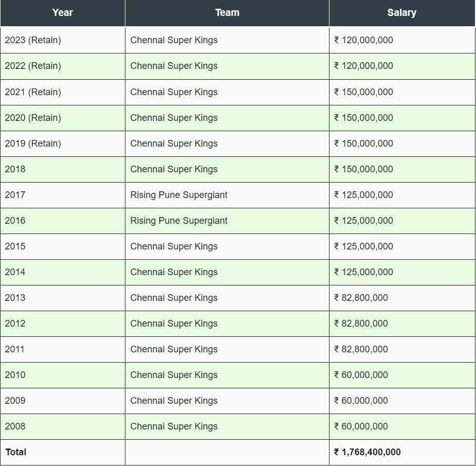The image size is (476, 466).
Task: Select the 2008 salary ₹ 60,000,000
Action: 361,426
